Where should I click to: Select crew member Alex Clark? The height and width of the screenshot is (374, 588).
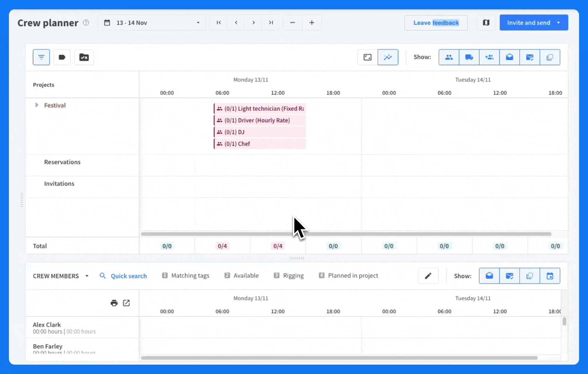pyautogui.click(x=47, y=325)
